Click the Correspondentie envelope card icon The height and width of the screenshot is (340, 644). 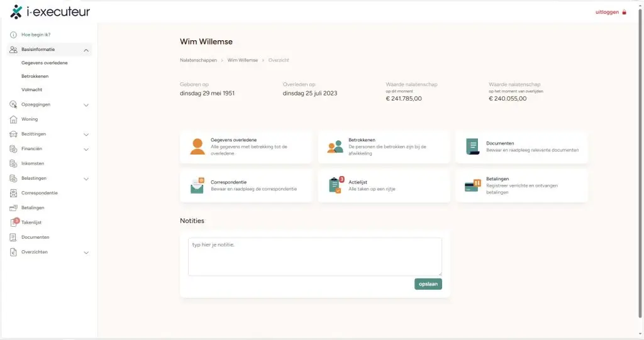197,185
